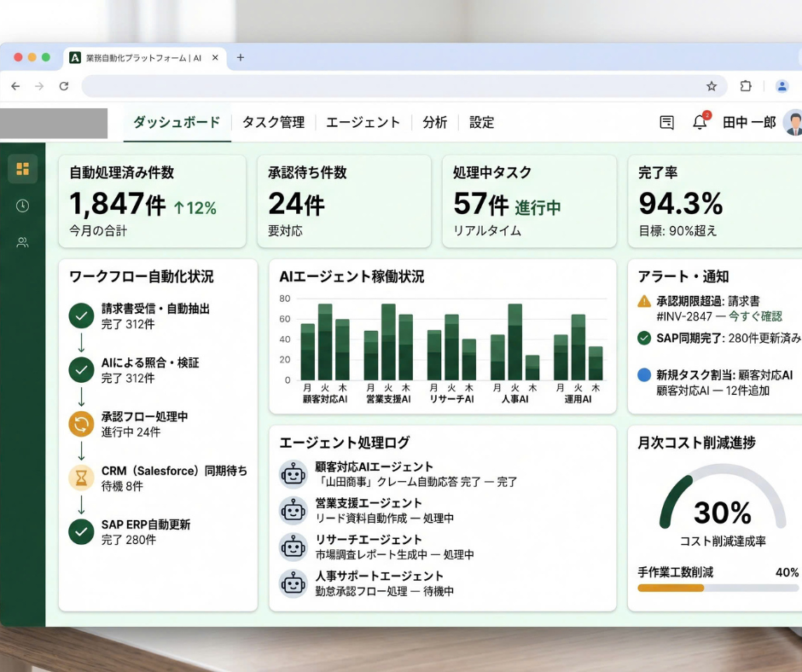Click the 手作業工数削減 progress bar
Screen dimensions: 802x672
718,588
